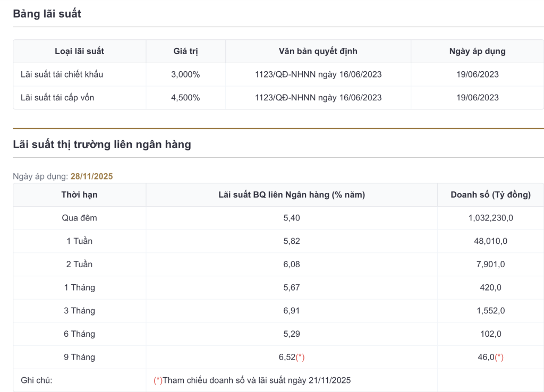Open the decision document in the tái chiết khấu row
This screenshot has width=544, height=392.
pos(318,74)
